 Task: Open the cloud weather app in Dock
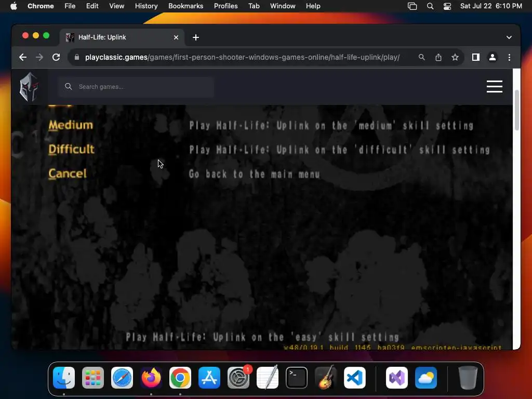click(426, 378)
